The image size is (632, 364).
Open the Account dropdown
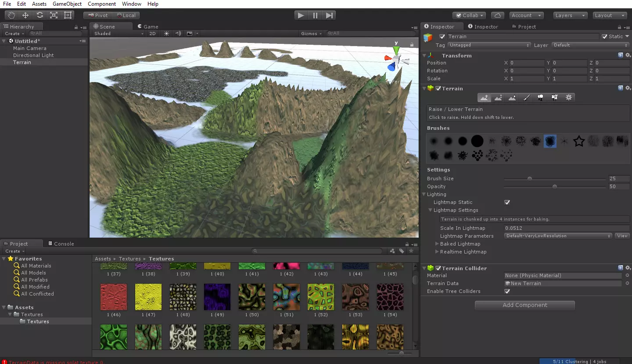pyautogui.click(x=526, y=15)
